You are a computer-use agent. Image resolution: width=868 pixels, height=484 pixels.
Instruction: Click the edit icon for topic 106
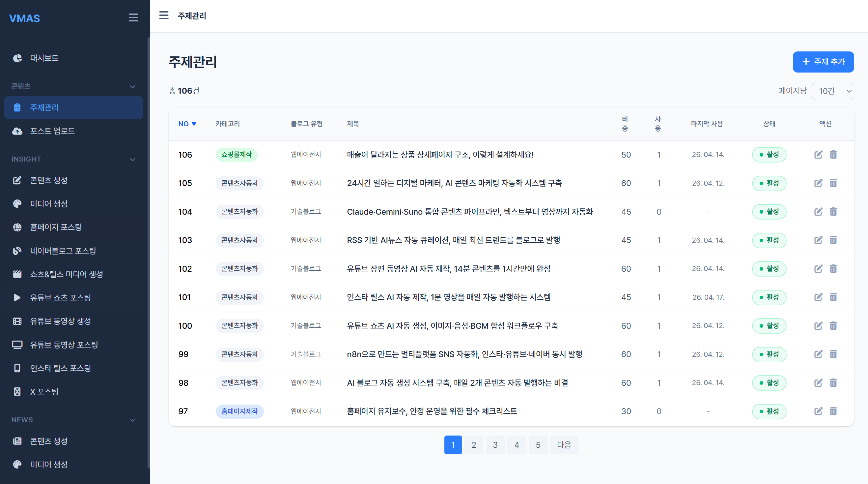click(x=818, y=155)
